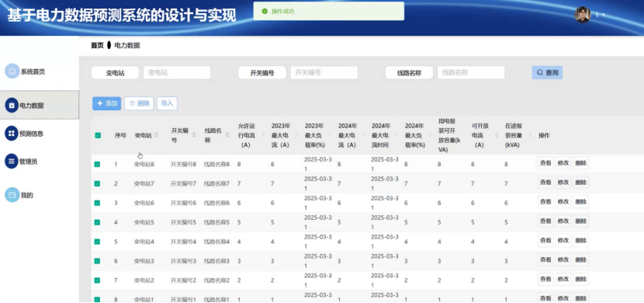Screen dimensions: 644x303
Task: Sort by 允许运行电流 column sort arrows
Action: click(263, 135)
